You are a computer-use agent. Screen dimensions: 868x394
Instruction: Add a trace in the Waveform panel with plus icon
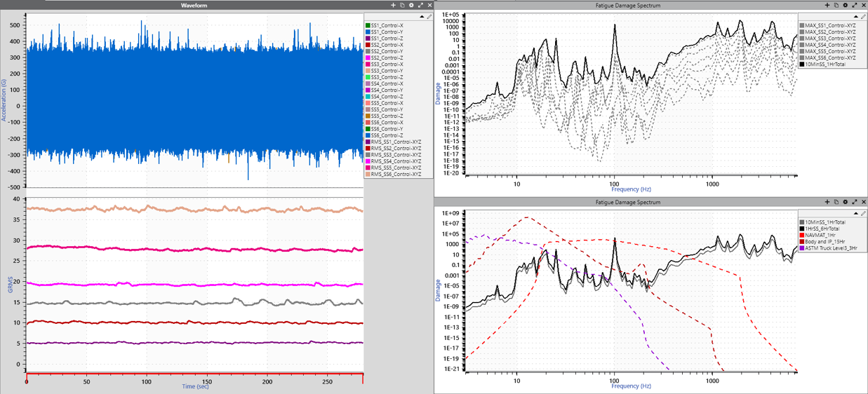pos(393,5)
